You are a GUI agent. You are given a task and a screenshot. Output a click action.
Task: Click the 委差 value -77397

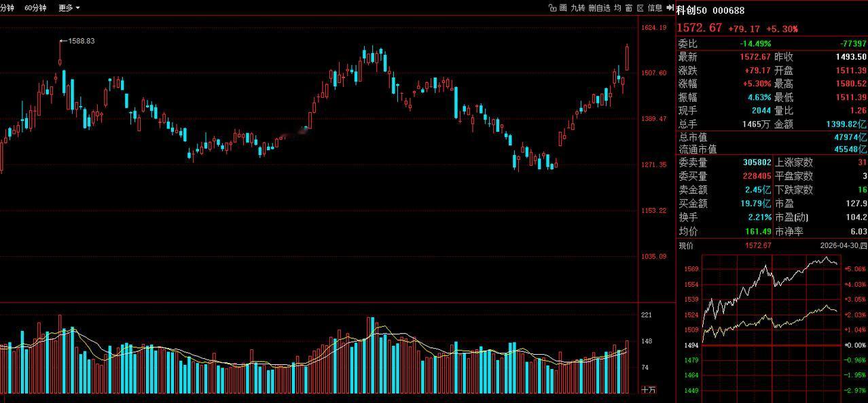point(853,43)
